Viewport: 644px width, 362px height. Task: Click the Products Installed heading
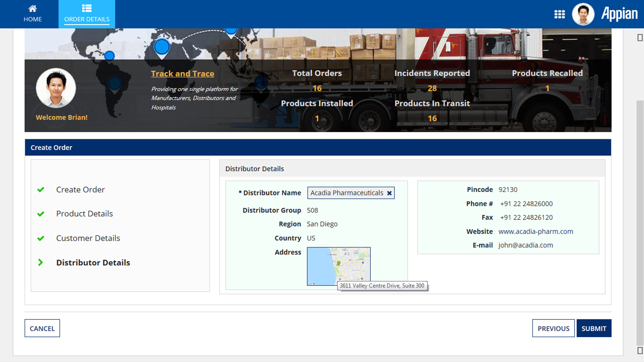(x=317, y=103)
